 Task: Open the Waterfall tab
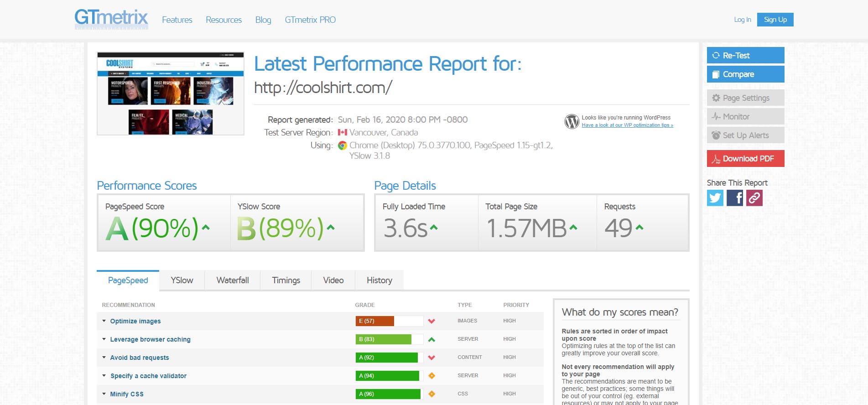tap(233, 280)
